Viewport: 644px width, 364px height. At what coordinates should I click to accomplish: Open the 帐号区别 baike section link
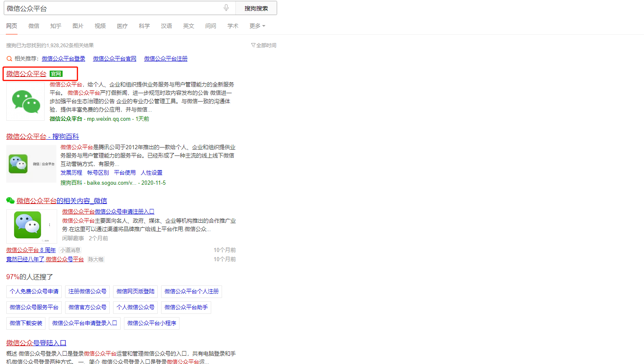(98, 173)
